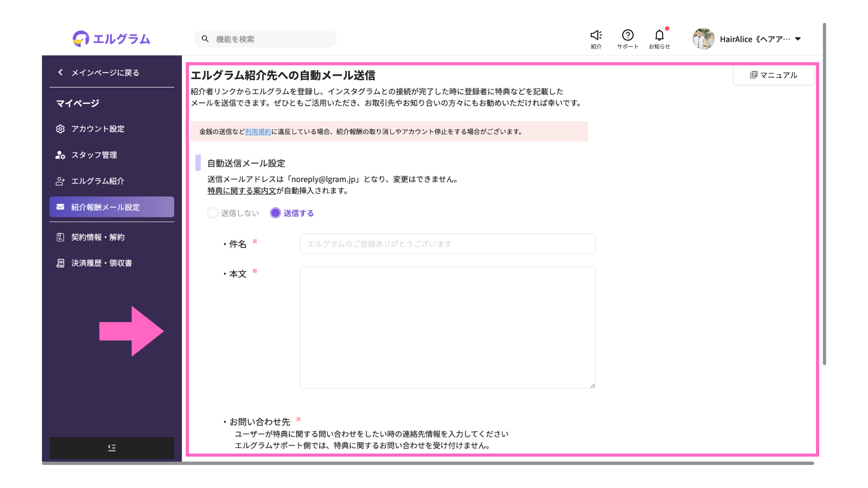868x488 pixels.
Task: Click the マイページ sidebar heading
Action: (77, 103)
